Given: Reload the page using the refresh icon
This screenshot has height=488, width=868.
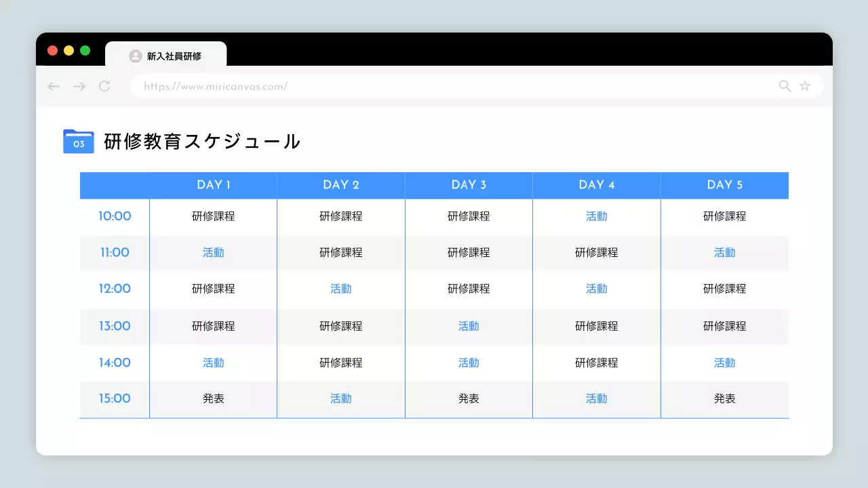Looking at the screenshot, I should [104, 86].
